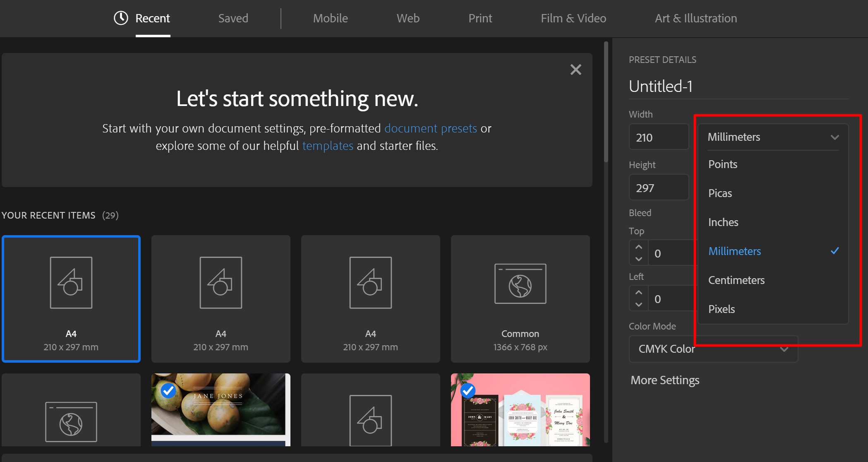Click the Width field showing 210
868x462 pixels.
pyautogui.click(x=659, y=137)
